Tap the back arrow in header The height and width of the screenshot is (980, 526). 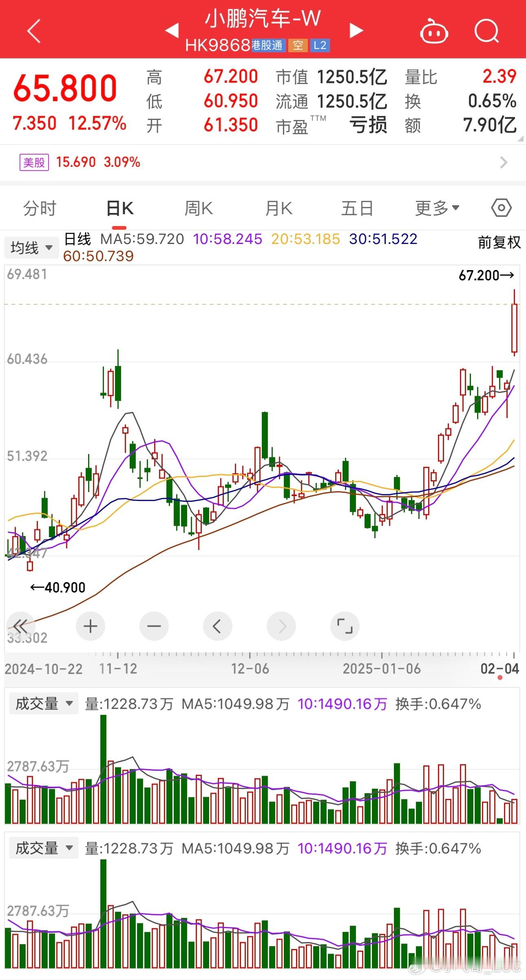click(x=34, y=31)
